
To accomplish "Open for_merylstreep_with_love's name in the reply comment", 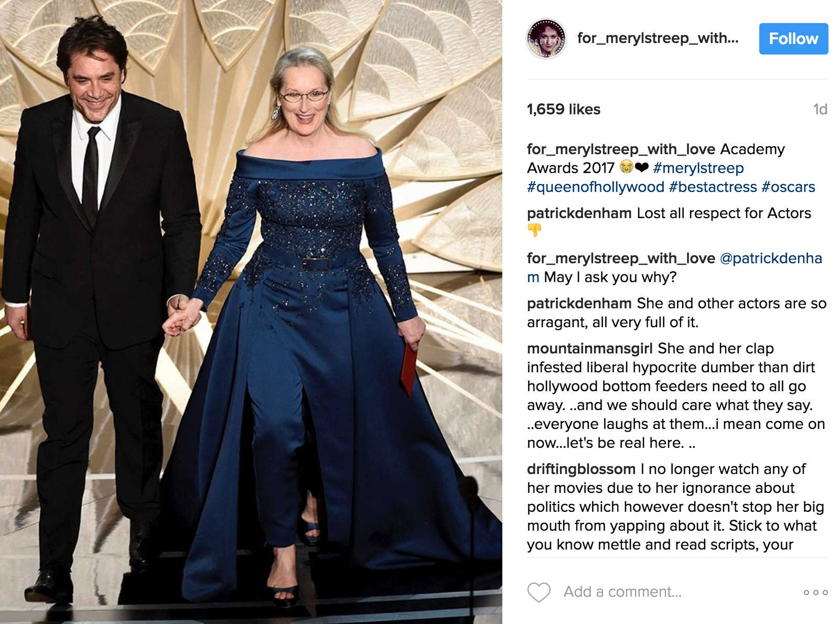I will [621, 258].
